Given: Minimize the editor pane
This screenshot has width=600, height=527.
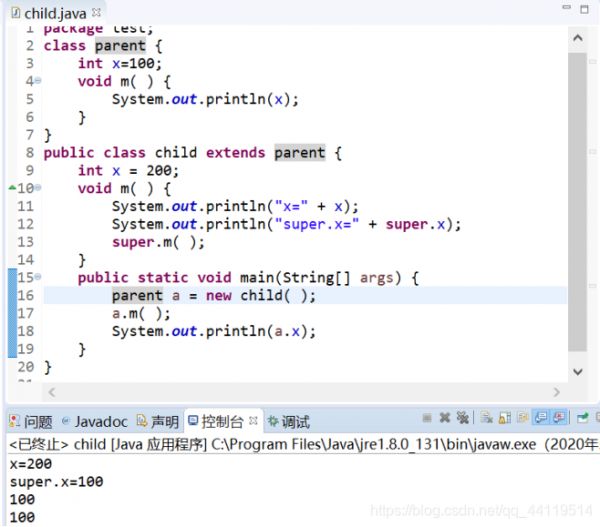Looking at the screenshot, I should click(x=567, y=7).
